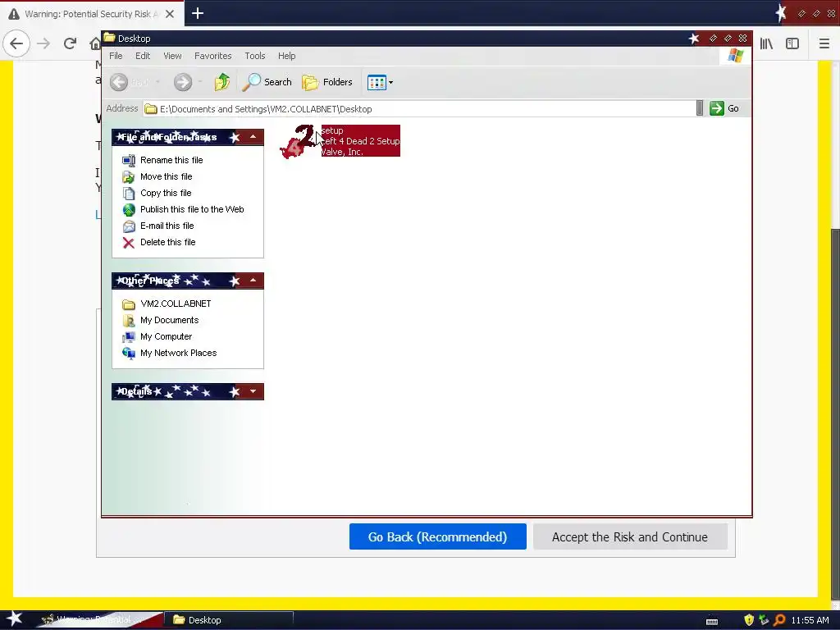Open the Favorites menu

(x=212, y=56)
